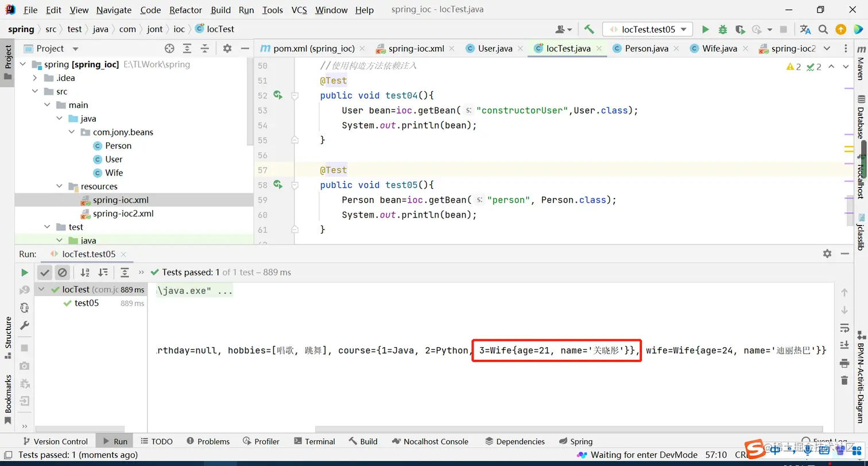Screen dimensions: 868x466
Task: Run test05 via gutter icon
Action: click(278, 185)
